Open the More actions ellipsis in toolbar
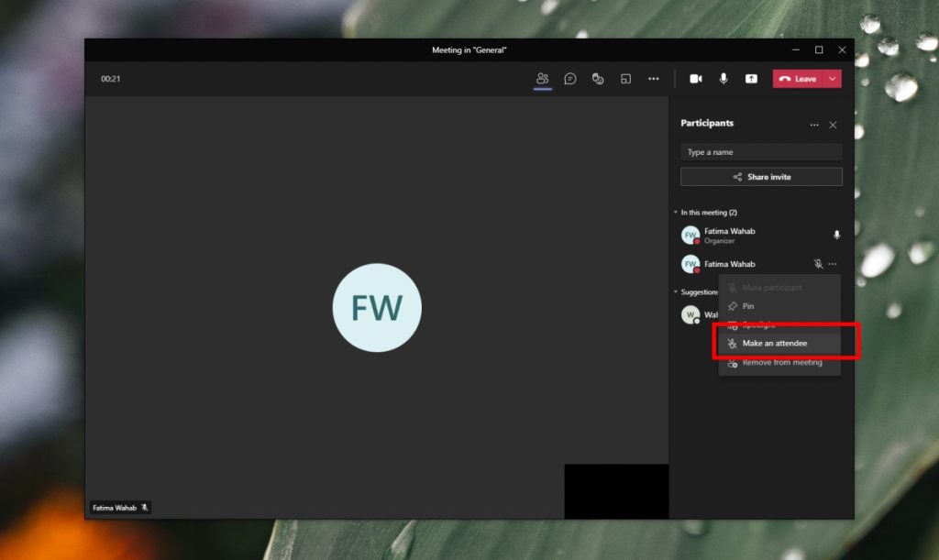This screenshot has width=939, height=560. [654, 79]
